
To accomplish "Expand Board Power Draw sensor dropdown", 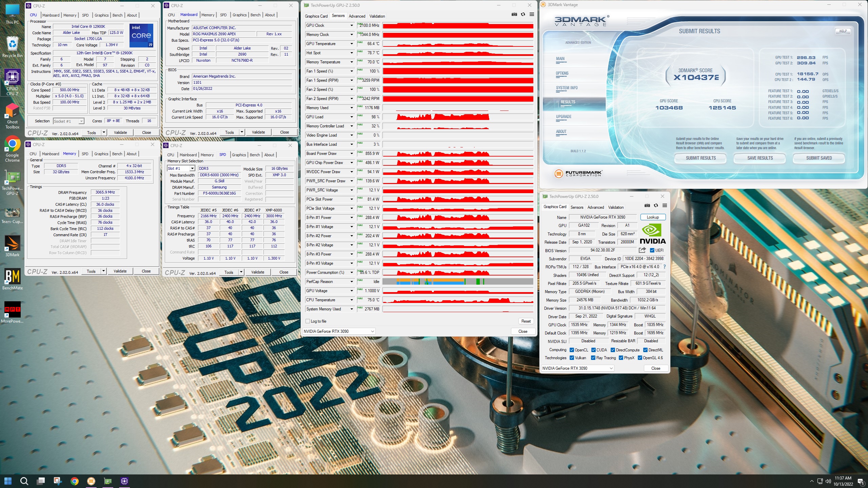I will pyautogui.click(x=352, y=154).
